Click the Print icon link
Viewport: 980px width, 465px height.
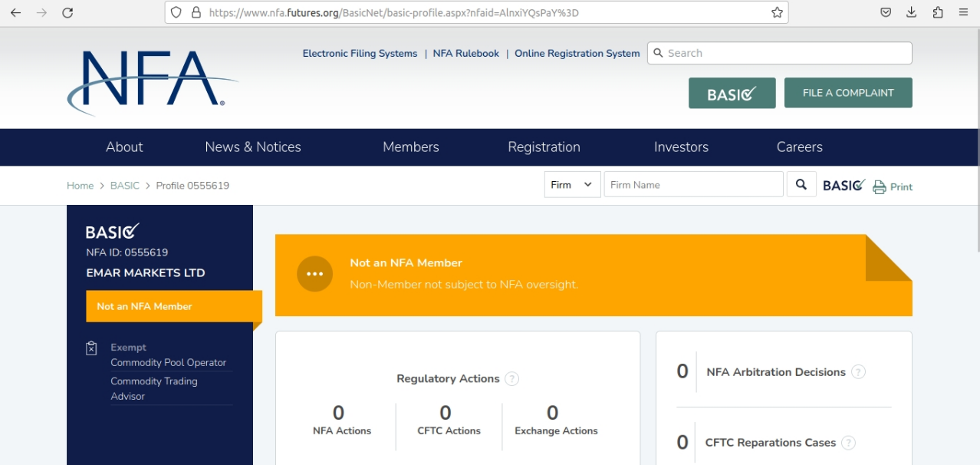click(x=893, y=186)
